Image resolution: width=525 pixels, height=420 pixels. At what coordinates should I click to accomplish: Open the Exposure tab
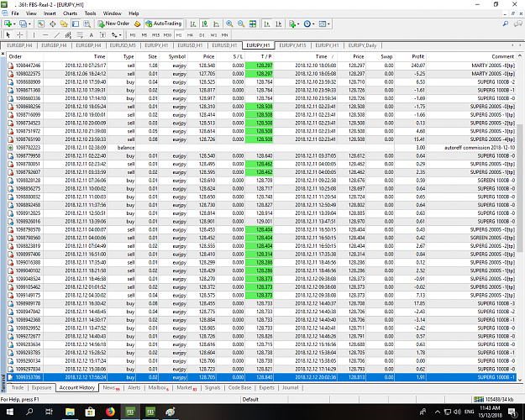(x=41, y=387)
